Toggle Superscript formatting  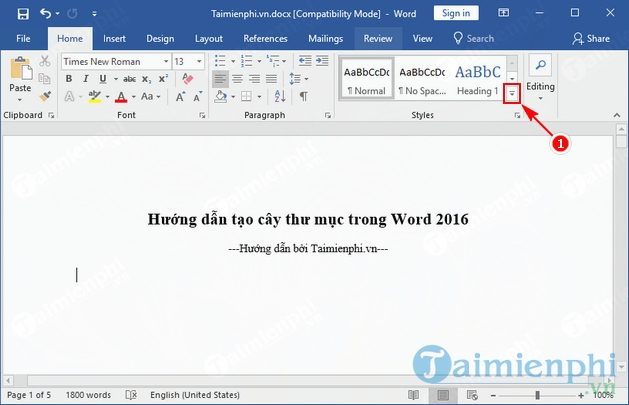tap(163, 79)
